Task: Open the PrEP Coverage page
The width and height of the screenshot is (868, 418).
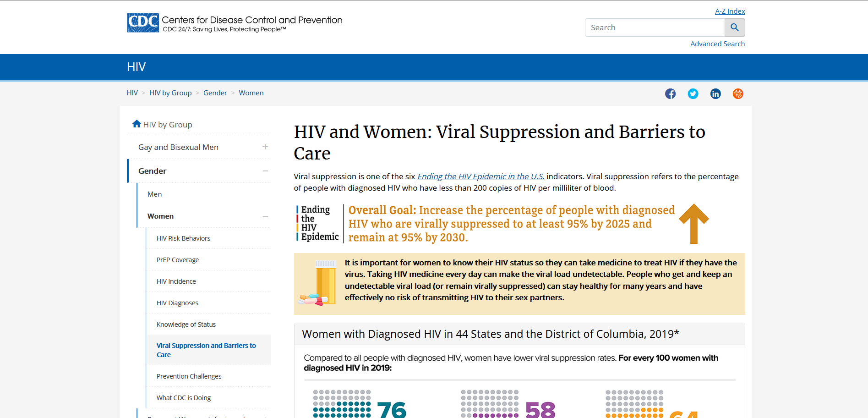Action: (x=178, y=260)
